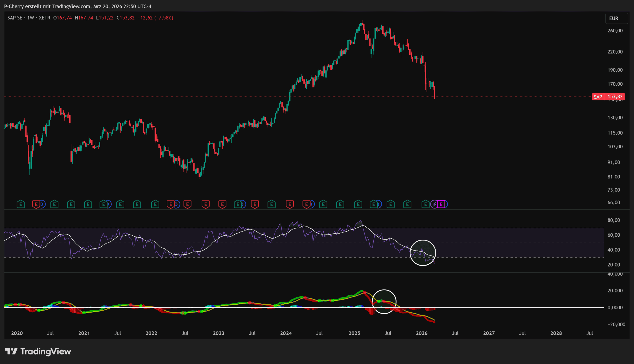This screenshot has width=634, height=364.
Task: Click the purple lightning bolt event icon
Action: (435, 204)
